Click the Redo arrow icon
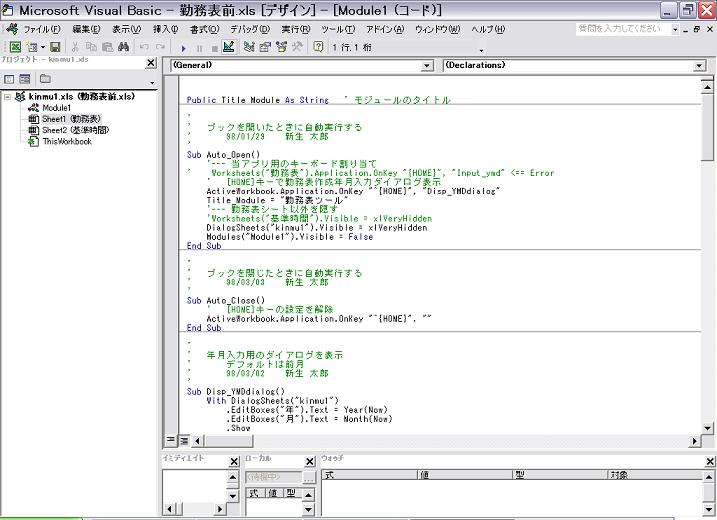This screenshot has width=717, height=520. tap(160, 47)
